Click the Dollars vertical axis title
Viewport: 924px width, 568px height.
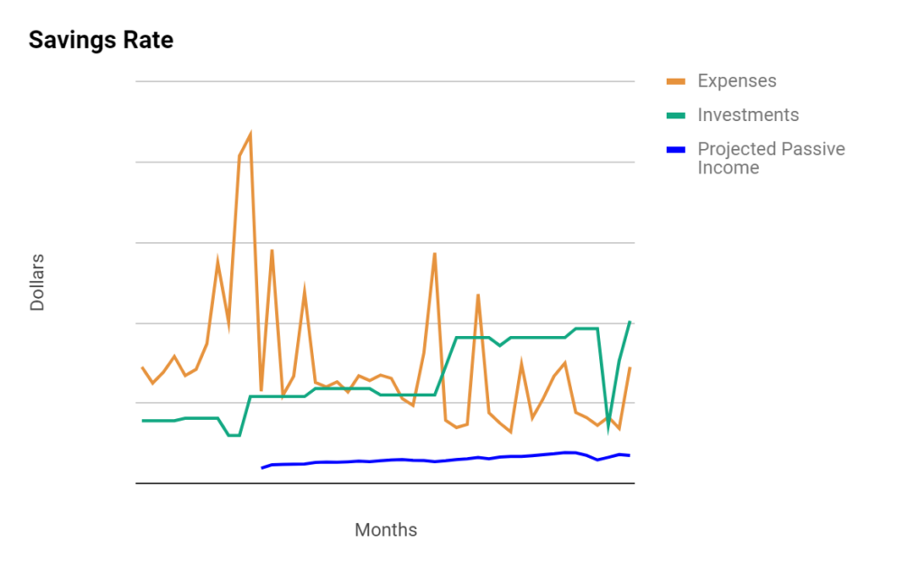coord(37,283)
